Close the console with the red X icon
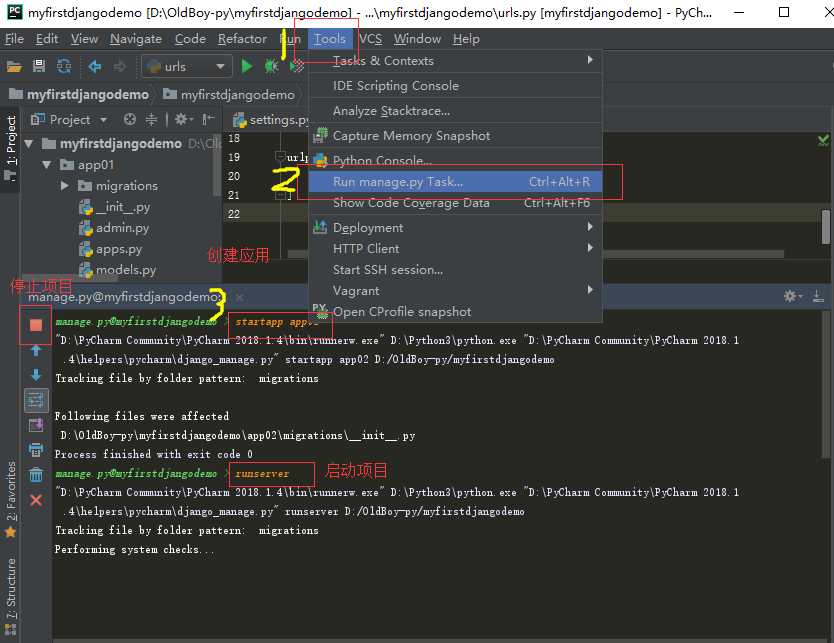This screenshot has width=834, height=643. pos(36,500)
